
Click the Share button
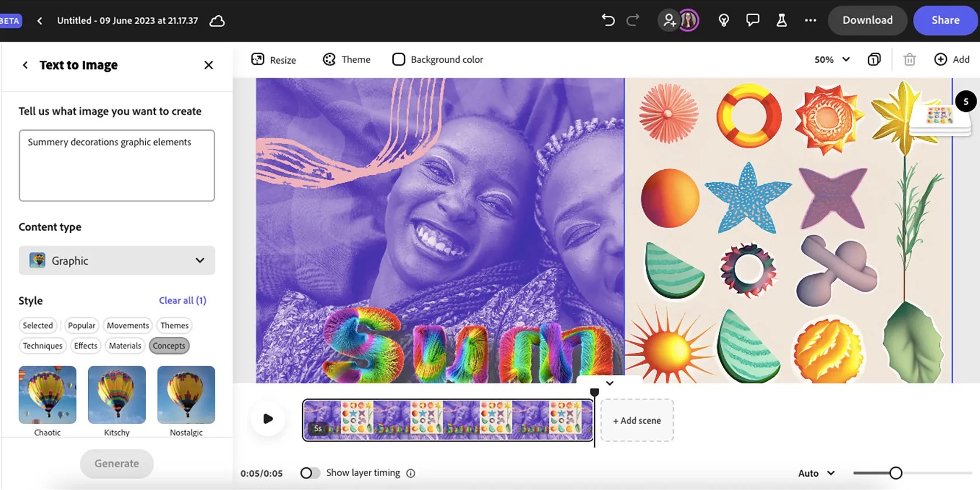pos(945,20)
